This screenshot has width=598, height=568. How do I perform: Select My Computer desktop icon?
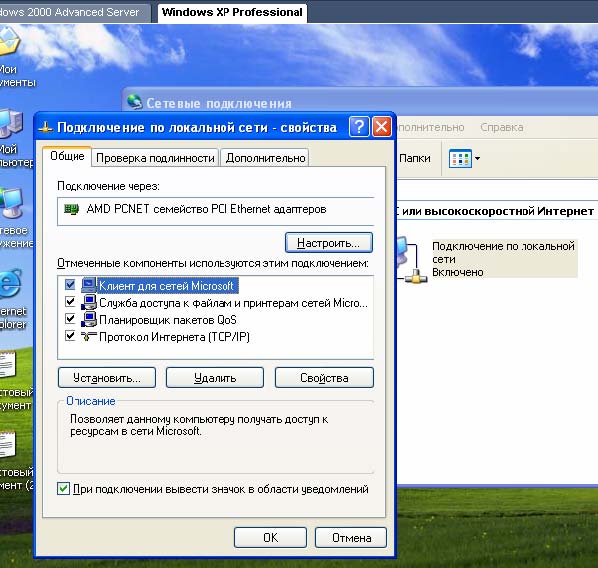pos(11,124)
